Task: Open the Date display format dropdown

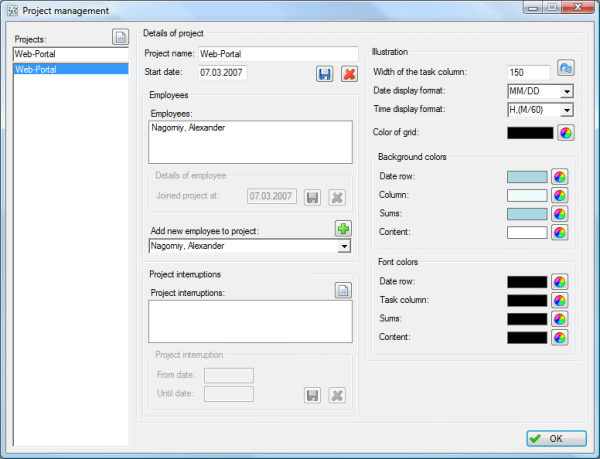Action: (x=567, y=91)
